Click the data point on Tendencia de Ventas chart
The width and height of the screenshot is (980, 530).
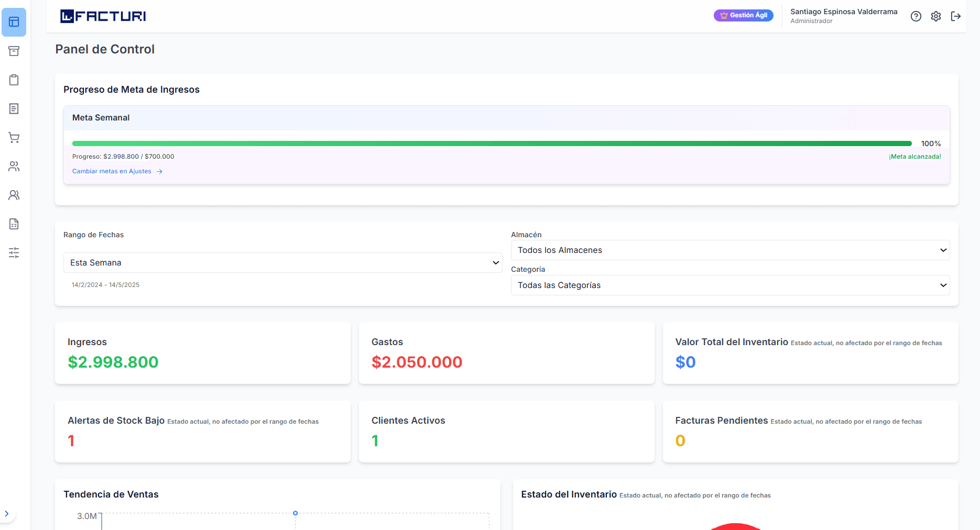296,513
